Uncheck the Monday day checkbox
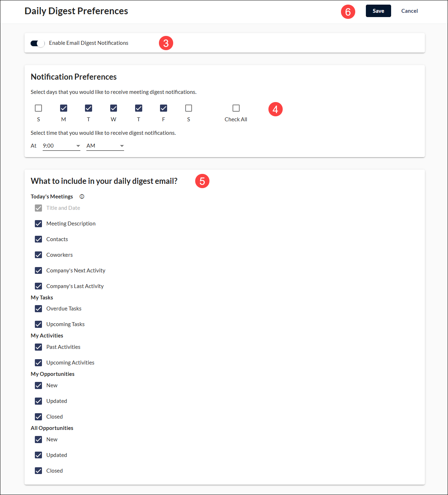The height and width of the screenshot is (495, 448). coord(64,108)
